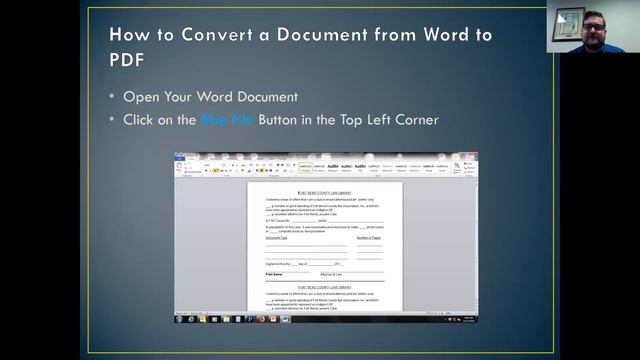Click the blue File tab in Word
The height and width of the screenshot is (360, 640).
point(180,159)
